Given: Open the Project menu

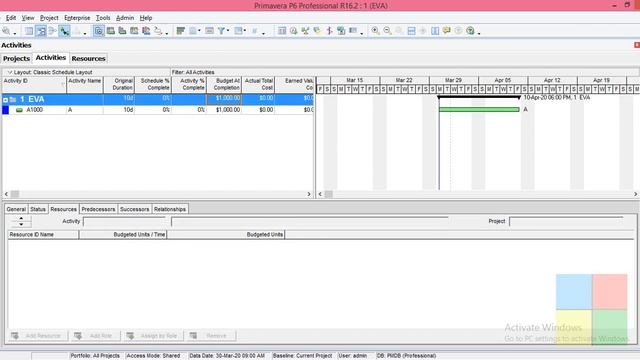Looking at the screenshot, I should (x=49, y=18).
